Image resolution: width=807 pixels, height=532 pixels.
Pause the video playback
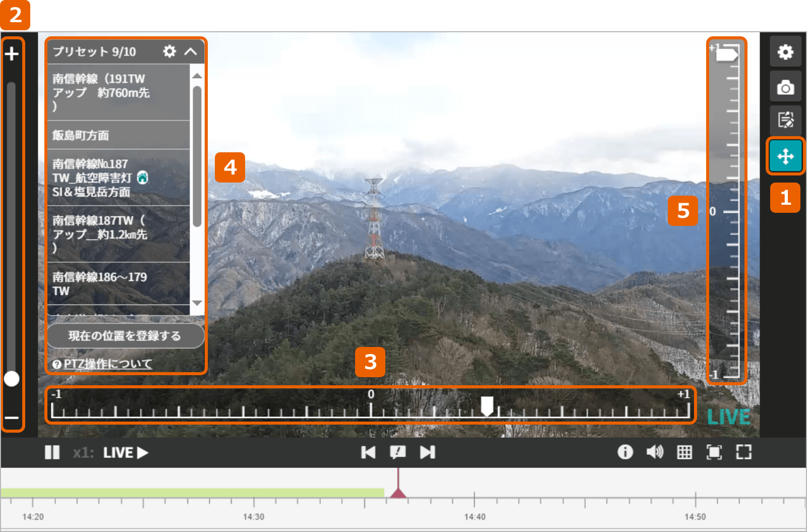[x=52, y=452]
